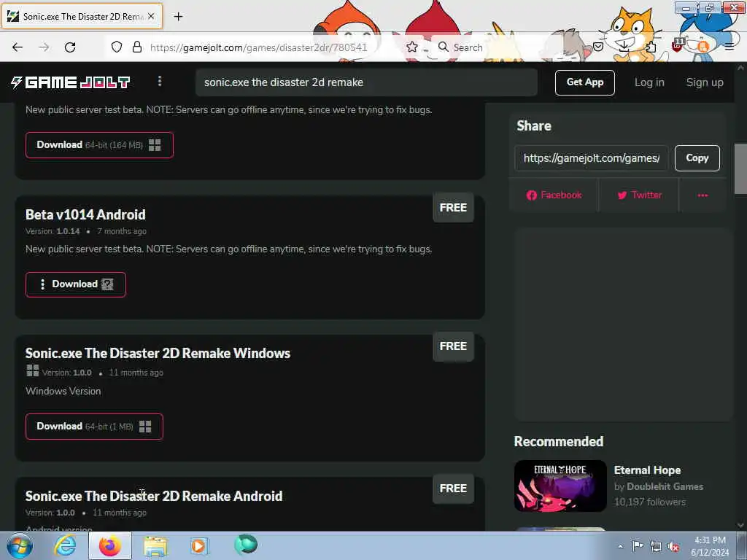Viewport: 747px width, 560px height.
Task: Open a new browser tab
Action: [178, 17]
